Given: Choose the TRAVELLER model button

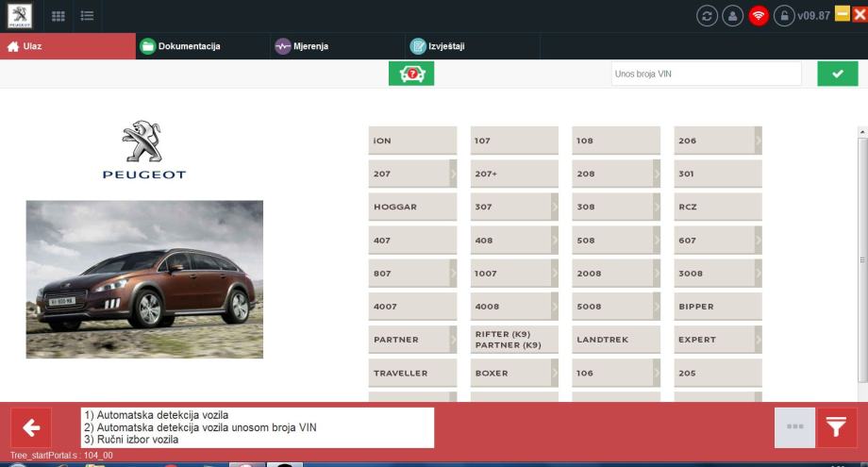Looking at the screenshot, I should pos(412,373).
